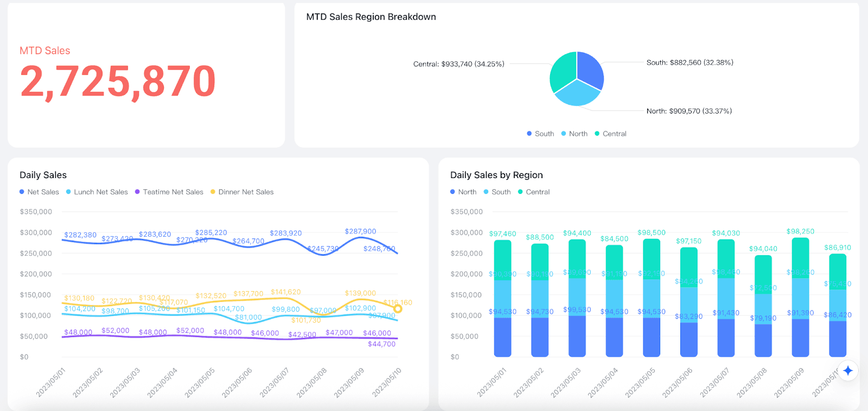This screenshot has width=868, height=411.
Task: Click the red MTD Sales card label
Action: [x=45, y=50]
